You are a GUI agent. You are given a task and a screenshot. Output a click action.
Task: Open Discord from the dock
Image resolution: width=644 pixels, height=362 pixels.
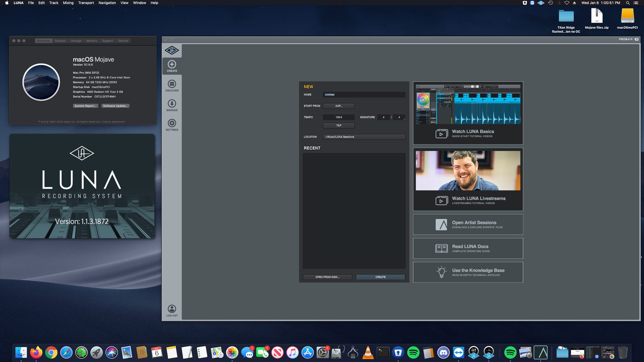point(443,353)
